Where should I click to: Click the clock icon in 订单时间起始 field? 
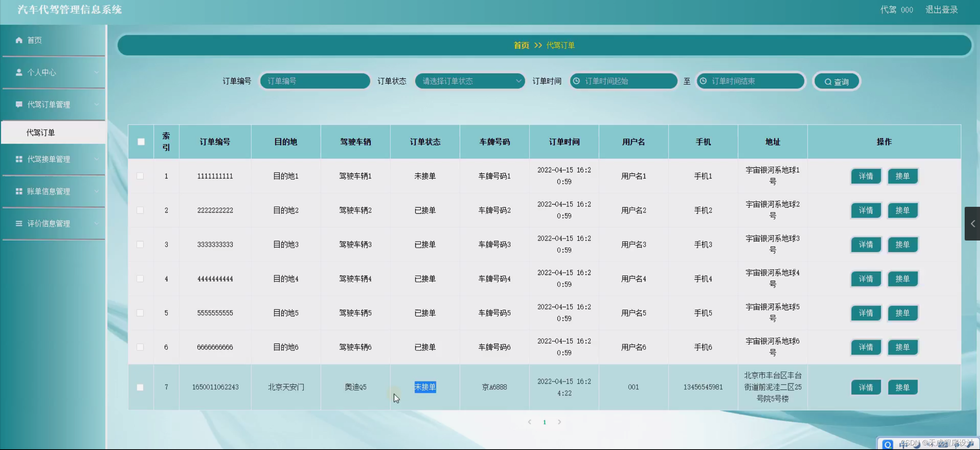(x=576, y=81)
